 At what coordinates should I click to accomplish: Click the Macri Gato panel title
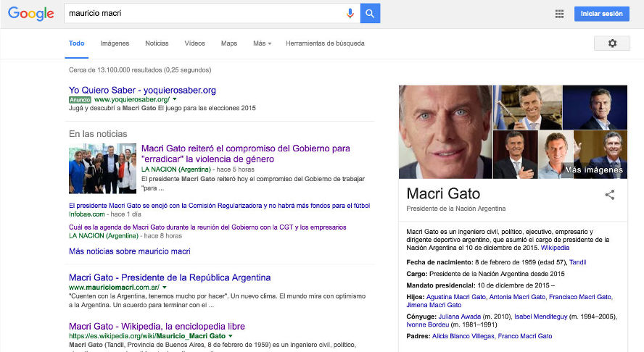[443, 193]
